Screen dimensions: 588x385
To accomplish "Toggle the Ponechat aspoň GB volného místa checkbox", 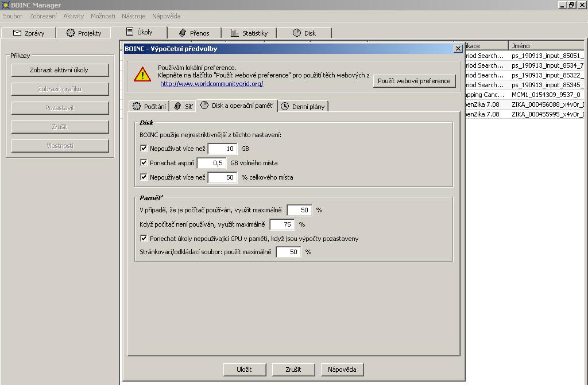I will 144,162.
